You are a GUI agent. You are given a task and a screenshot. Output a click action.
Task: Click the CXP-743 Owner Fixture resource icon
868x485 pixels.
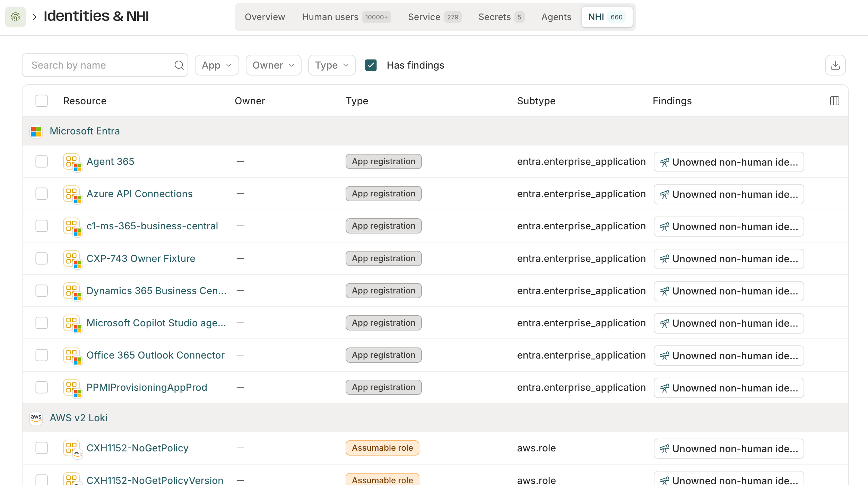(73, 259)
